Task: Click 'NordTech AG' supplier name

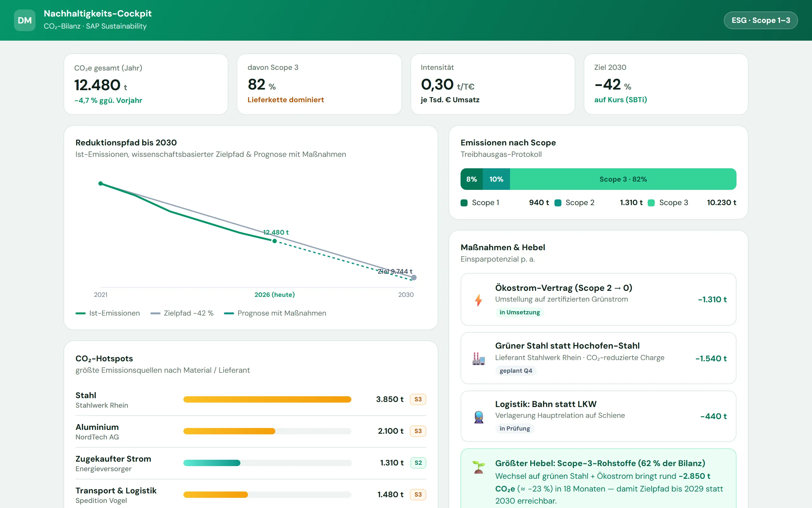Action: coord(97,437)
